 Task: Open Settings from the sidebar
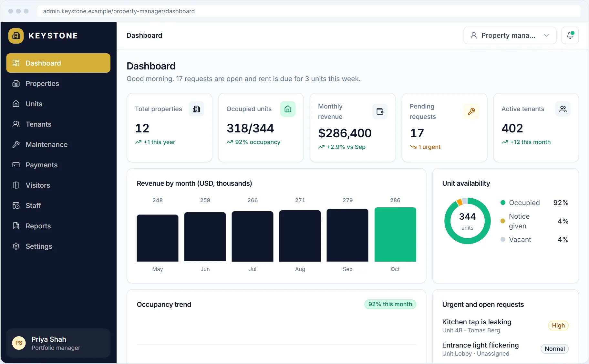point(58,246)
